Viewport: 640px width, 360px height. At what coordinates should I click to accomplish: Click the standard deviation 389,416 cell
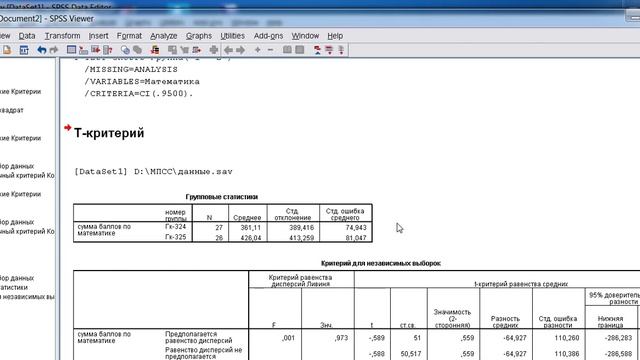click(x=301, y=227)
